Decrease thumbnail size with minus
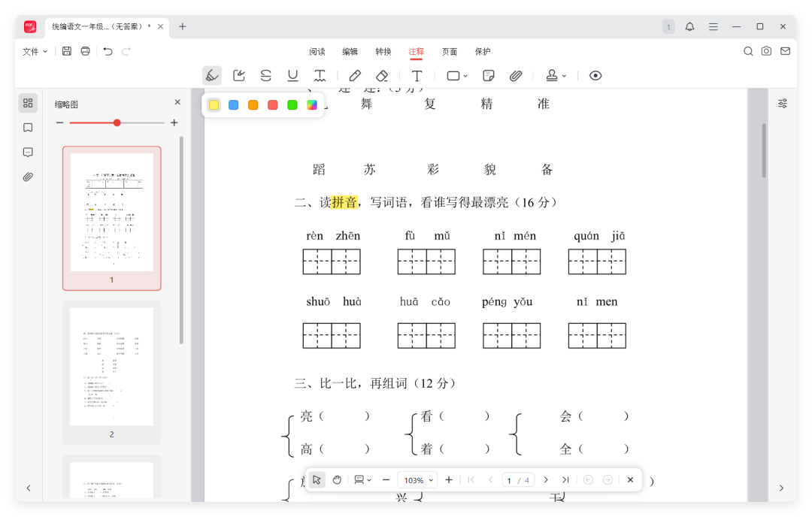The width and height of the screenshot is (812, 517). click(59, 122)
